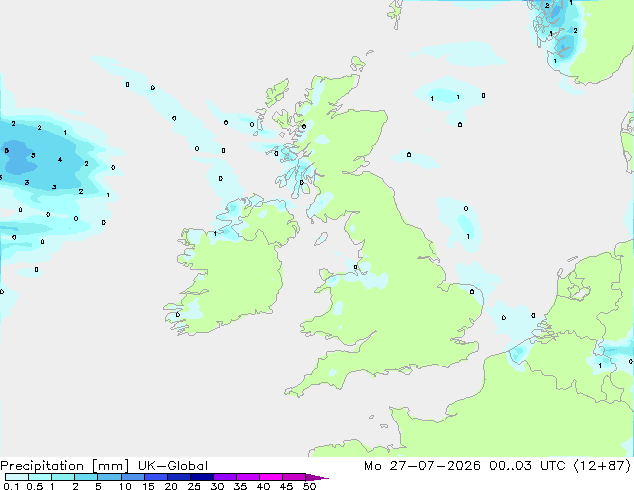Click the 'UK-Global' model label
634x490 pixels.
pos(173,466)
